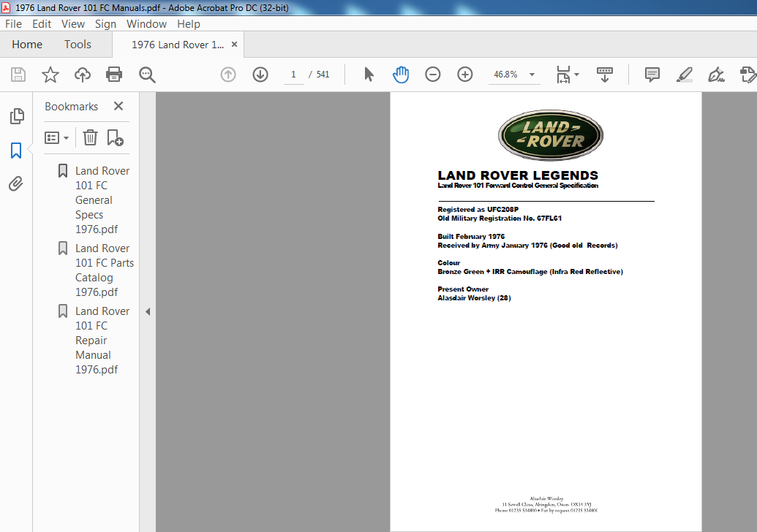Open the Window menu
The image size is (757, 532).
pyautogui.click(x=146, y=23)
